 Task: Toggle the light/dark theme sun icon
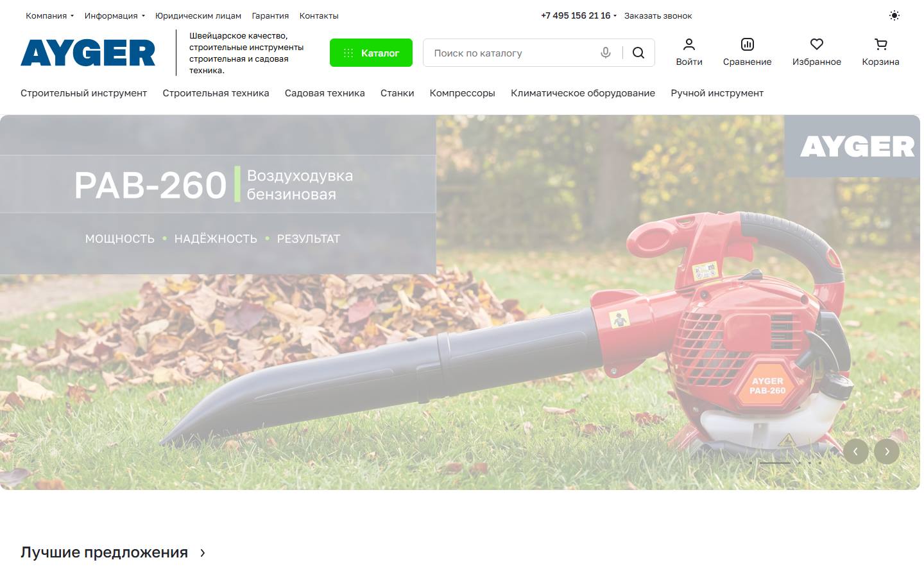pyautogui.click(x=894, y=15)
